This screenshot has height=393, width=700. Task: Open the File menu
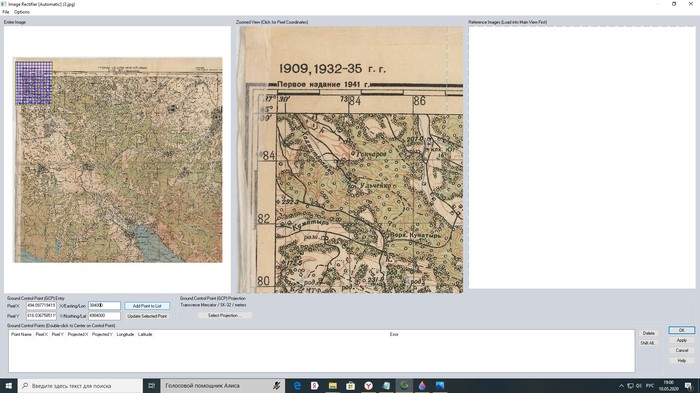[x=6, y=12]
